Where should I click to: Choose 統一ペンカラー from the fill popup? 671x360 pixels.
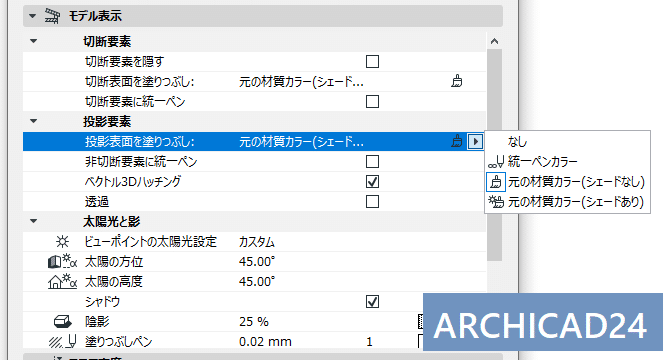pyautogui.click(x=567, y=162)
